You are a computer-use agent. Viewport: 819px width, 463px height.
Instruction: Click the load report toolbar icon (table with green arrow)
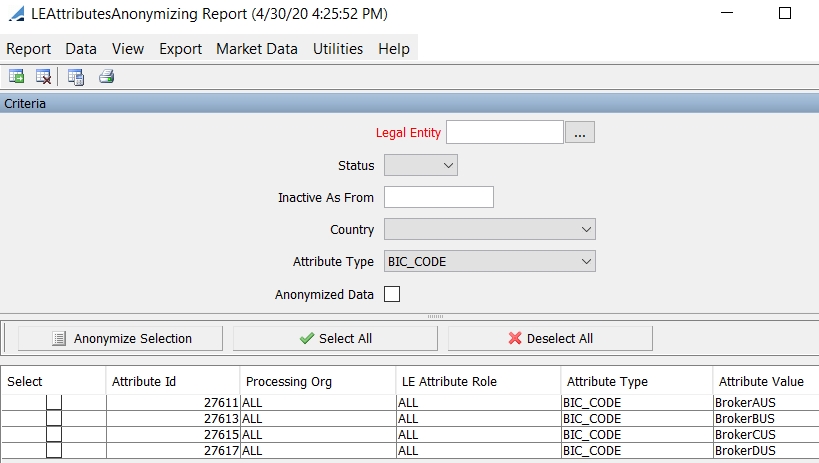(16, 77)
